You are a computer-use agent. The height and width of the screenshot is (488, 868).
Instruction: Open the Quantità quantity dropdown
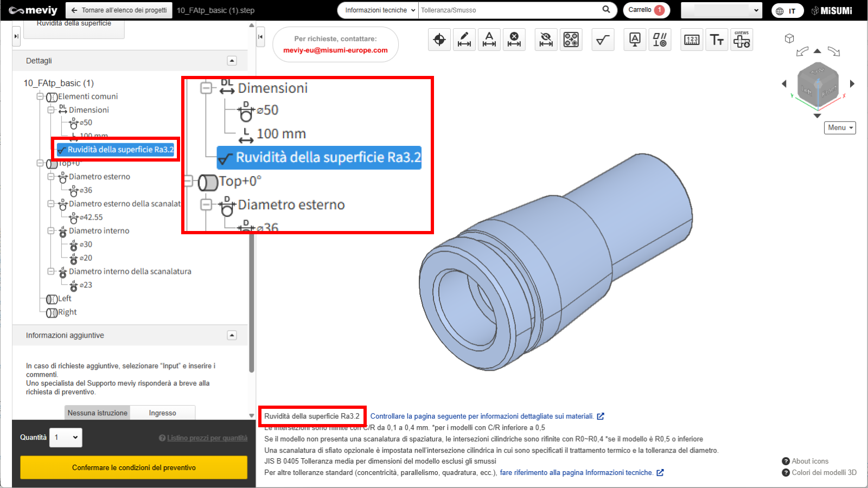click(66, 438)
